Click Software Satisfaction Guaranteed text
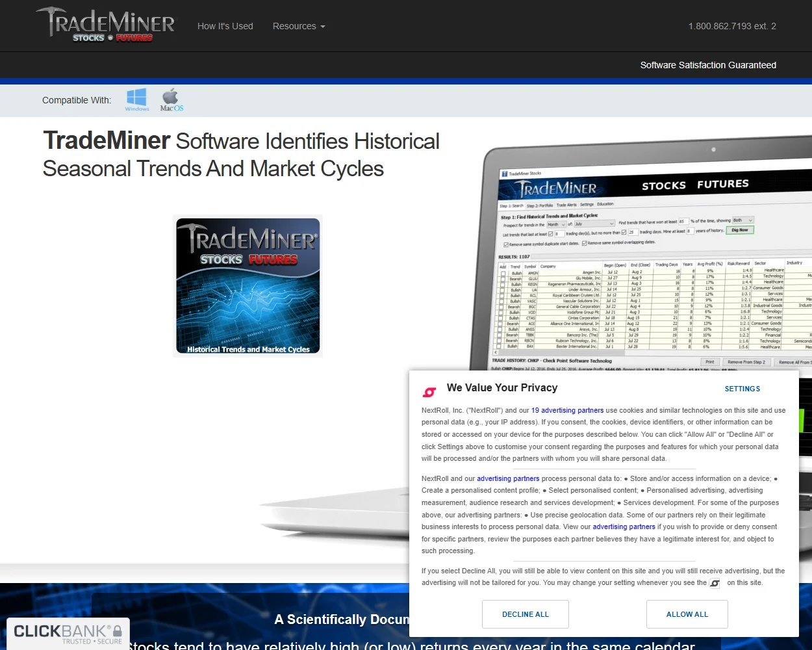 (x=708, y=65)
